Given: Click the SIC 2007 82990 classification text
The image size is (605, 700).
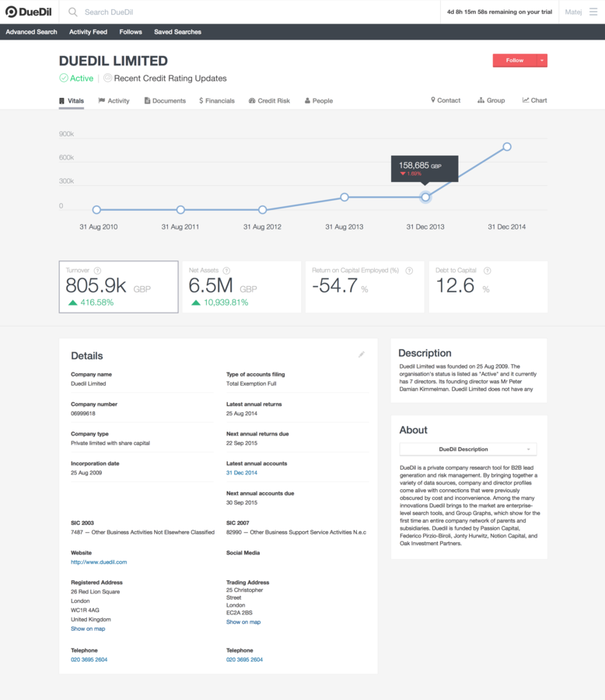Looking at the screenshot, I should tap(296, 532).
